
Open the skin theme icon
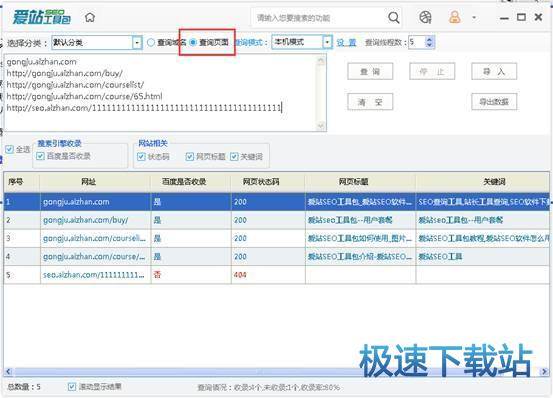[x=425, y=17]
